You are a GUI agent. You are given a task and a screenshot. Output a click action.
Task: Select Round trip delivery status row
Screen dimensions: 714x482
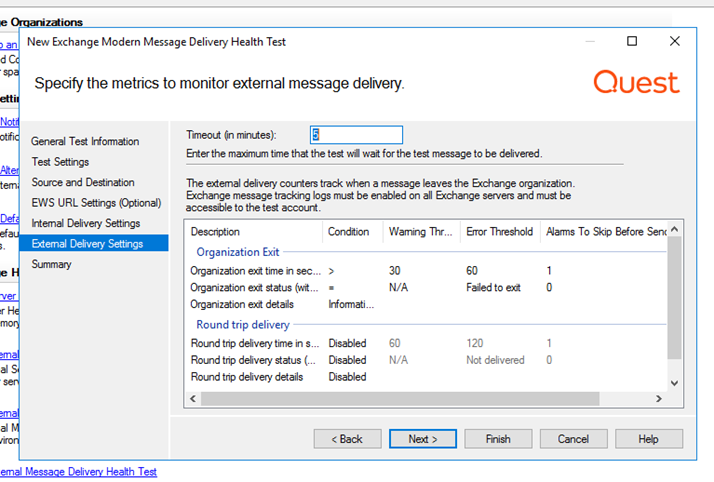tap(426, 360)
